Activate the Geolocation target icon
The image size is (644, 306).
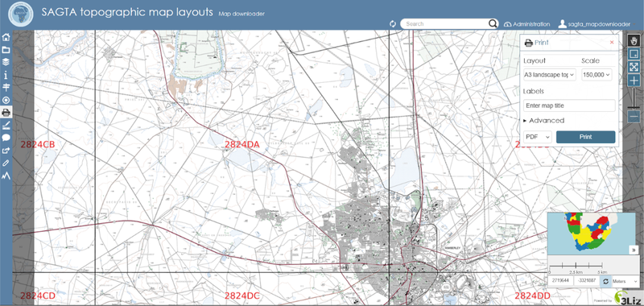[x=6, y=100]
